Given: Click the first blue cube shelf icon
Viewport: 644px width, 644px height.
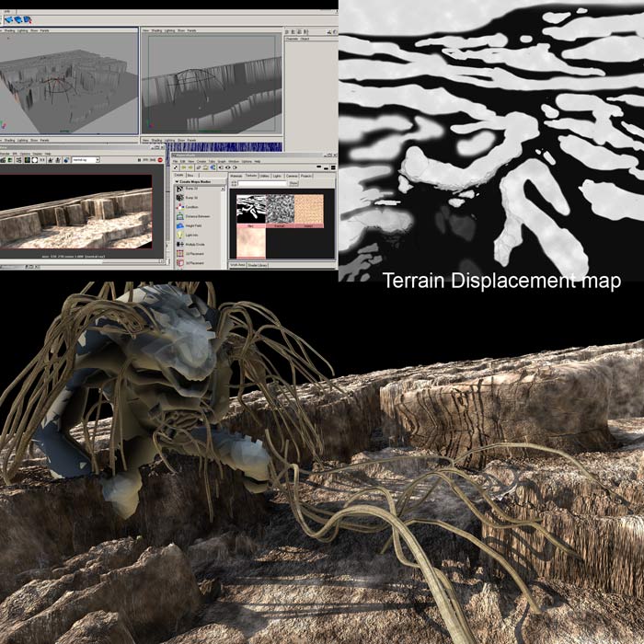Looking at the screenshot, I should pos(7,17).
